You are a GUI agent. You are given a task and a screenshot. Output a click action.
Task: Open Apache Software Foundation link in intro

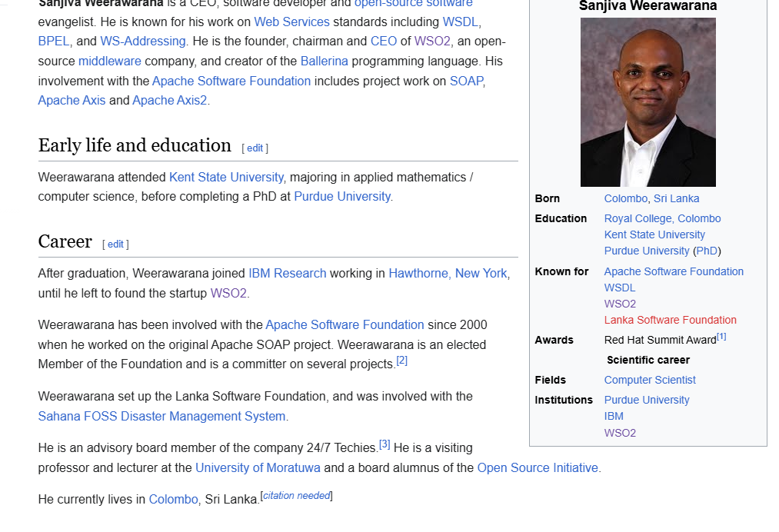point(231,81)
